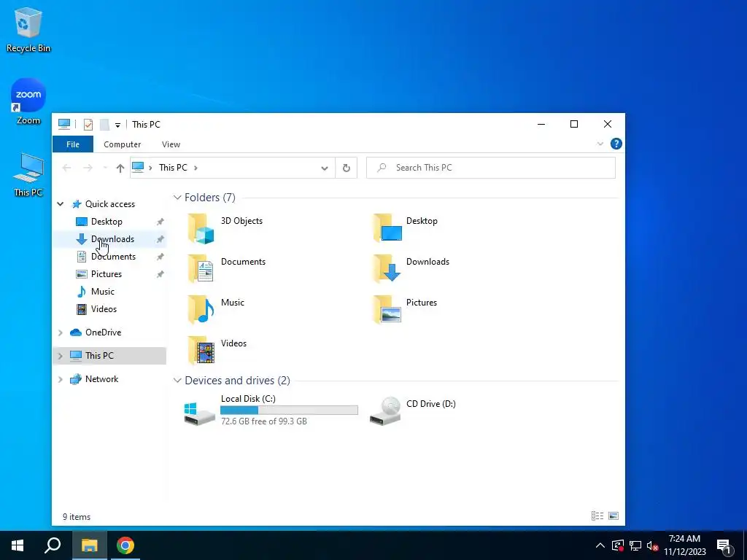747x560 pixels.
Task: Select the 3D Objects folder icon
Action: [201, 228]
